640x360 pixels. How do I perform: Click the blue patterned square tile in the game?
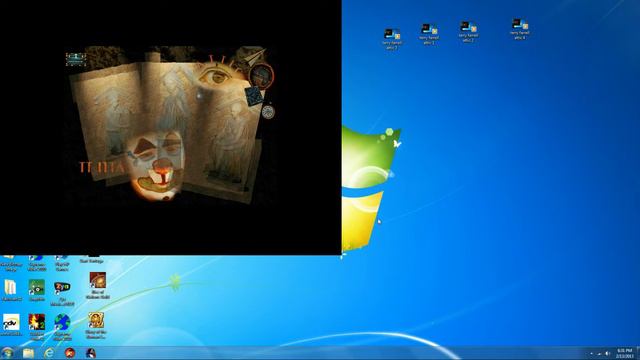click(254, 96)
